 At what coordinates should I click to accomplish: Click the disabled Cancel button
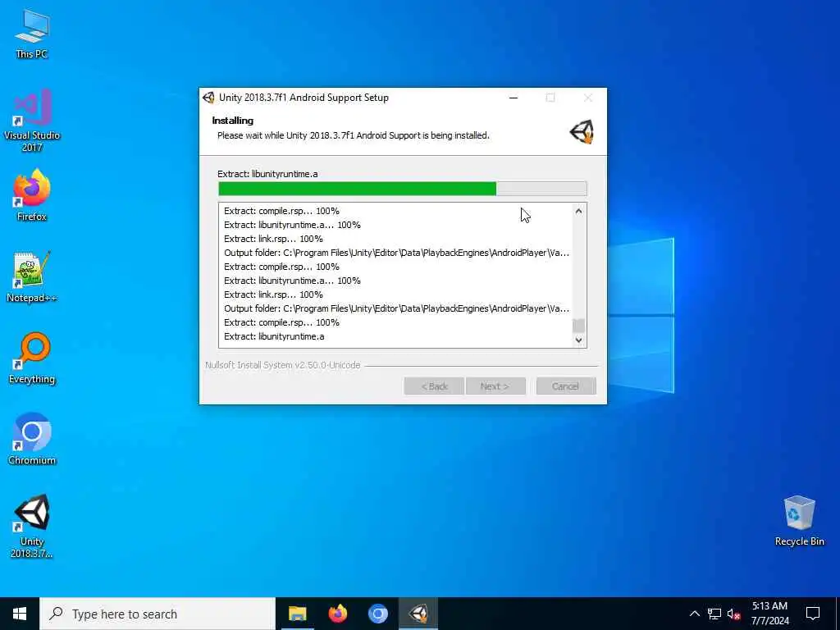[x=566, y=386]
